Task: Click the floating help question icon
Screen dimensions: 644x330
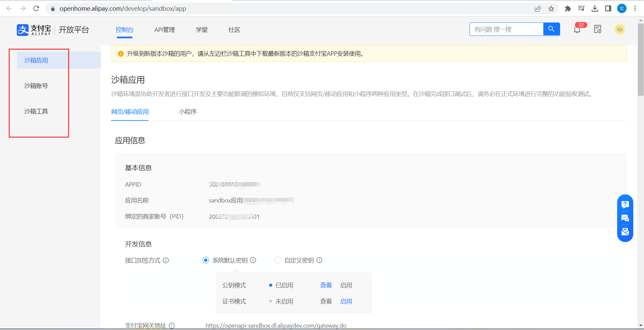Action: pyautogui.click(x=625, y=204)
